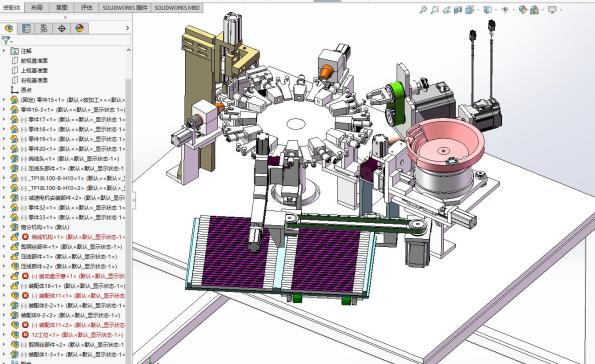The width and height of the screenshot is (595, 364).
Task: Select 右视基准面 in the tree
Action: (34, 80)
